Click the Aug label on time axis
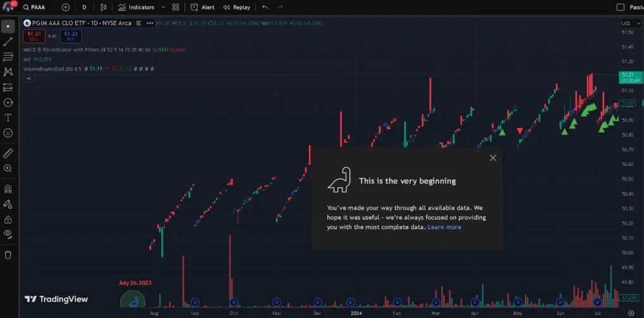 pyautogui.click(x=154, y=313)
